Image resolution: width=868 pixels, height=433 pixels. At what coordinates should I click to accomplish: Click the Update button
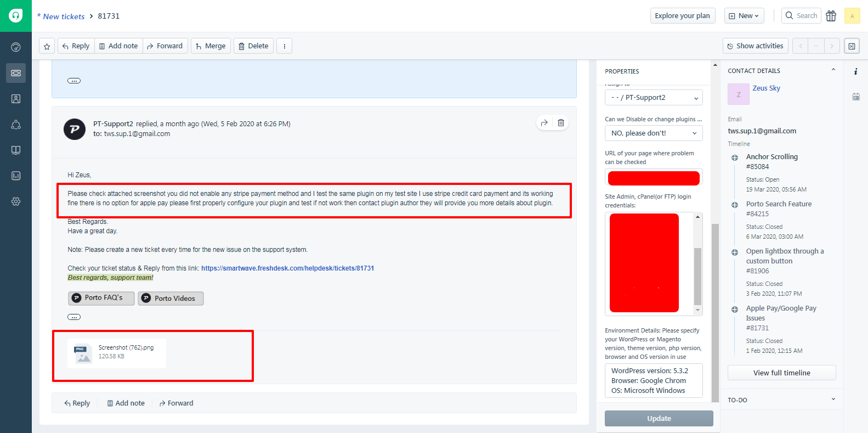click(x=659, y=418)
